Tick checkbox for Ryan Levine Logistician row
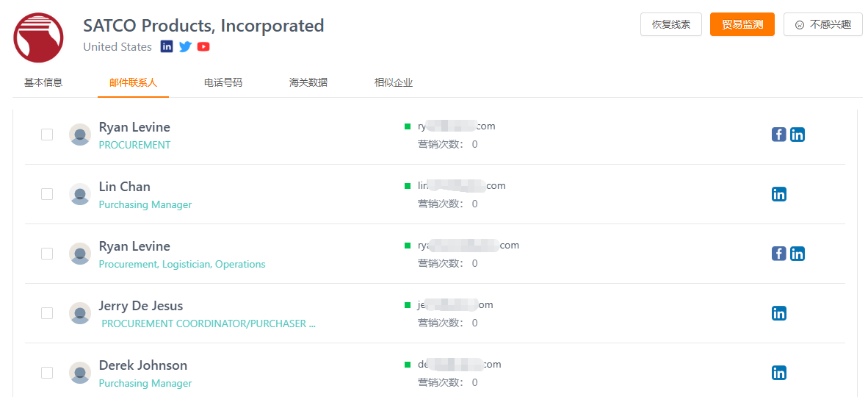Screen dimensions: 868x397 (x=47, y=254)
